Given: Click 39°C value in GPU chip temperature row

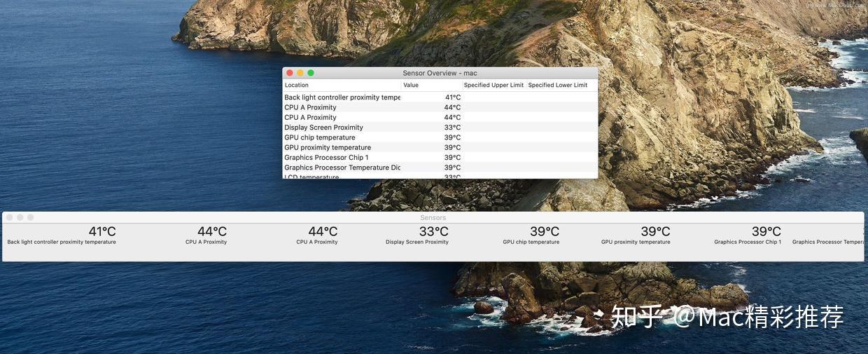Looking at the screenshot, I should pos(452,137).
